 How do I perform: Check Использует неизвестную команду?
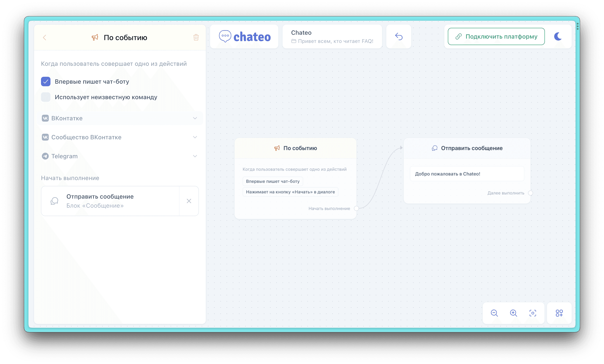point(46,97)
